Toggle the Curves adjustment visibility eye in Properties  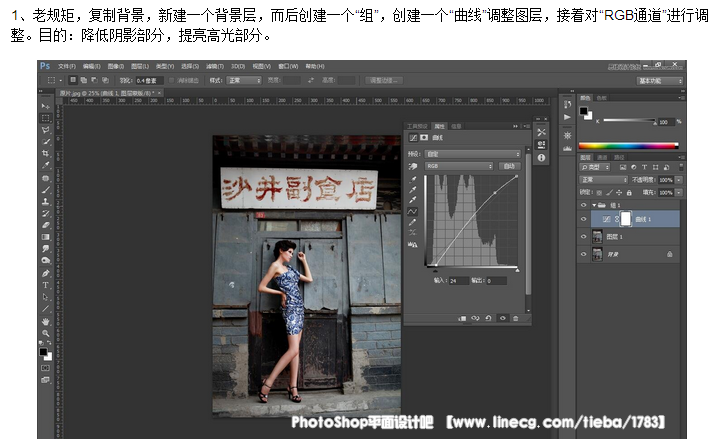coord(503,318)
